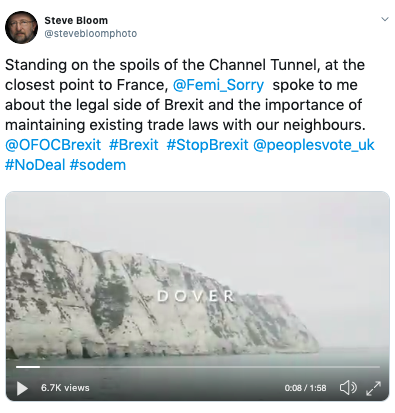Image resolution: width=395 pixels, height=413 pixels.
Task: Open the #Brexit hashtag
Action: (x=134, y=145)
